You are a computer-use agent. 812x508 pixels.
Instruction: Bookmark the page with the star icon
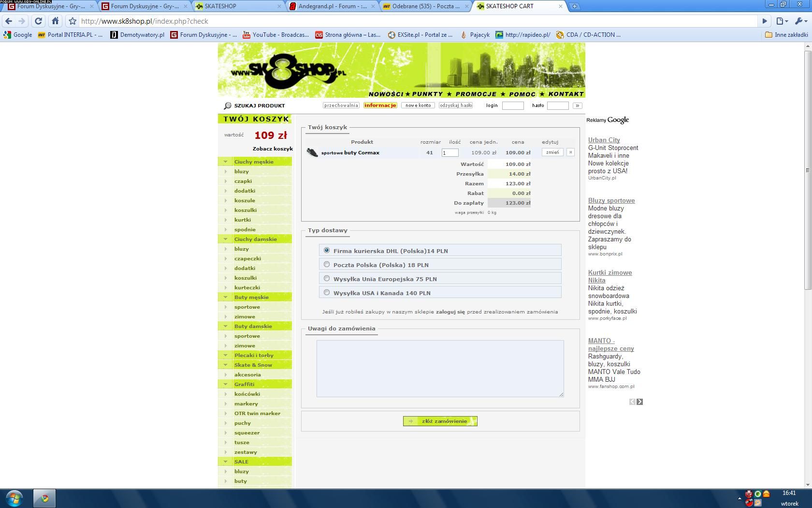pyautogui.click(x=72, y=21)
